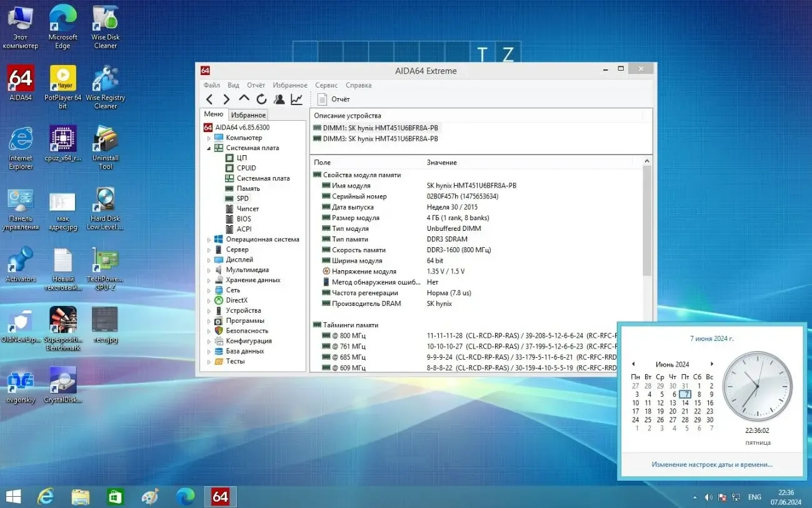
Task: Click the Отчёт report button
Action: (x=336, y=99)
